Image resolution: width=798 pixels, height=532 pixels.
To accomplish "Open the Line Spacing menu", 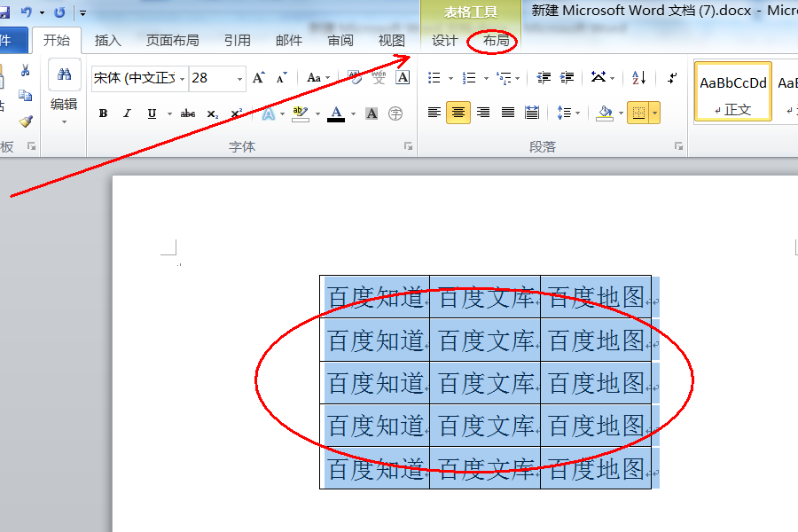I will point(568,113).
